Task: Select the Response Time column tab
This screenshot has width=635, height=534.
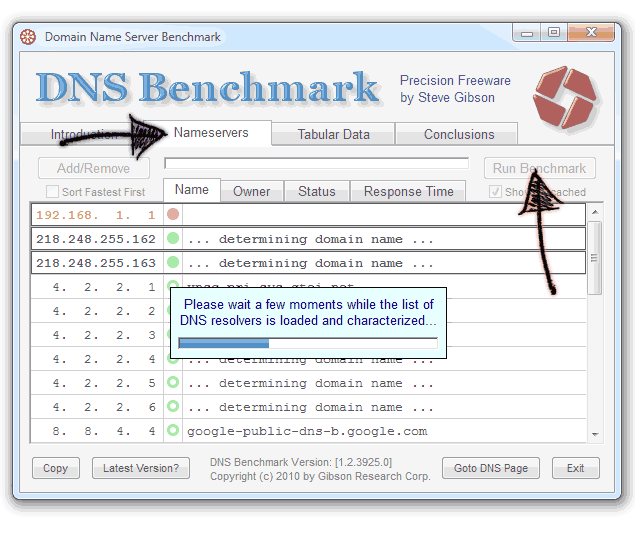Action: 408,191
